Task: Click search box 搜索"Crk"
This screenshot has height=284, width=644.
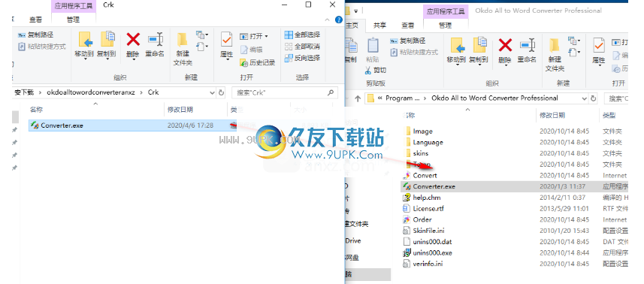Action: pyautogui.click(x=285, y=92)
